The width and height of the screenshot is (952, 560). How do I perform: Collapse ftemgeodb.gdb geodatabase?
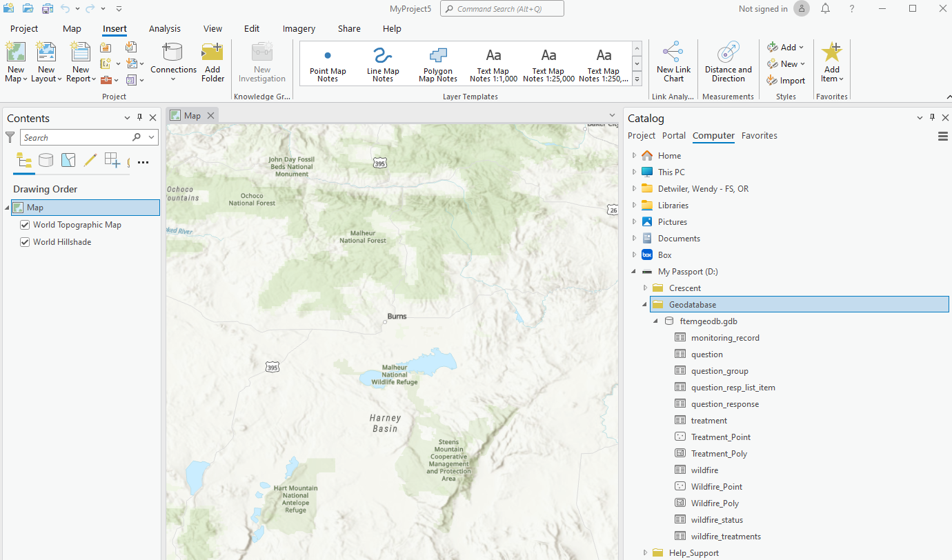(655, 321)
